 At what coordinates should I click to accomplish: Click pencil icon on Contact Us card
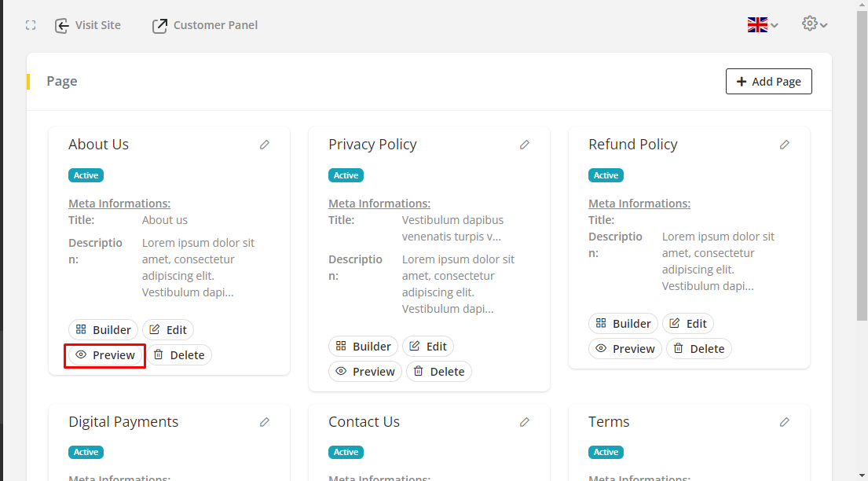(x=525, y=422)
